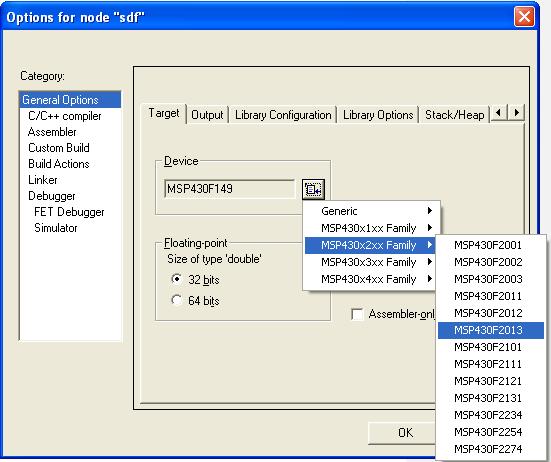Image resolution: width=551 pixels, height=462 pixels.
Task: Choose the MSP430F2131 entry
Action: click(491, 398)
